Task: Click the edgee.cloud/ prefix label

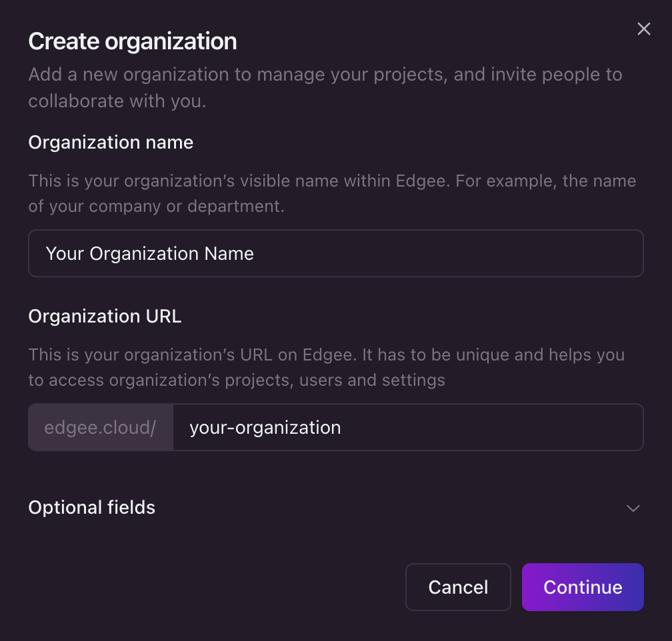Action: 99,427
